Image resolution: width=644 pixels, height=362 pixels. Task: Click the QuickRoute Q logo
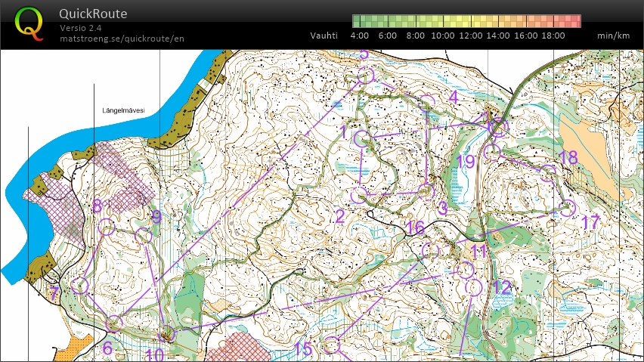(x=29, y=23)
